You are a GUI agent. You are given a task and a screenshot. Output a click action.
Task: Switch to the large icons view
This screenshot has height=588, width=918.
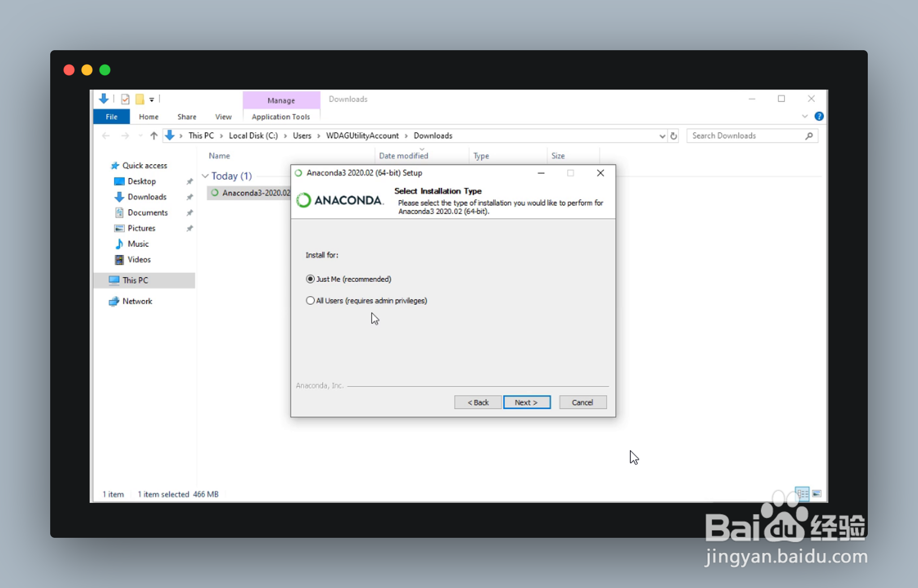coord(817,493)
